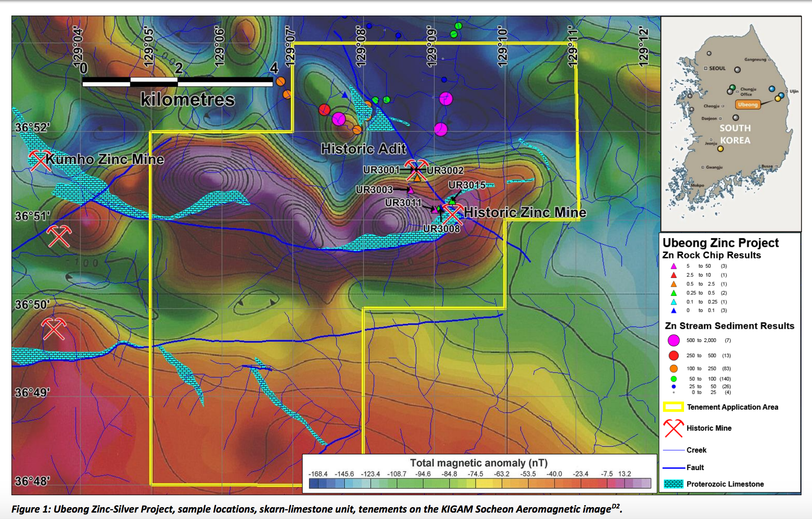The height and width of the screenshot is (519, 812).
Task: Click the green triangle for 0.25 to 0.5 results
Action: [673, 293]
